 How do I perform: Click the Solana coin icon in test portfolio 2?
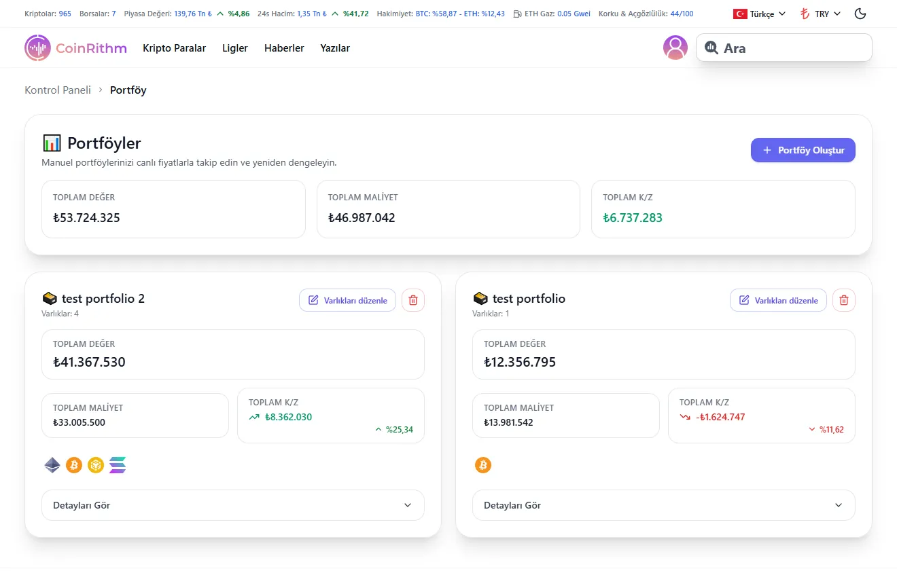[118, 465]
